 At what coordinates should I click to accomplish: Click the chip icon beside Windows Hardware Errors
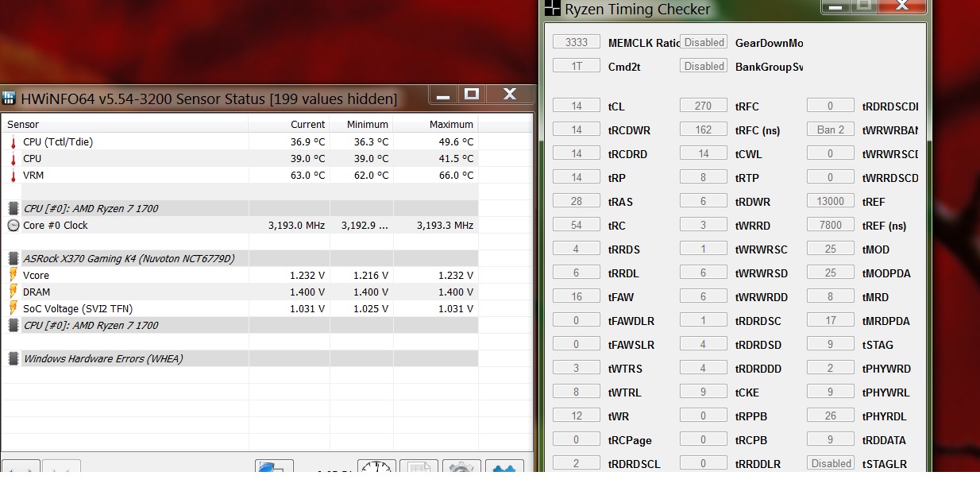[x=14, y=358]
